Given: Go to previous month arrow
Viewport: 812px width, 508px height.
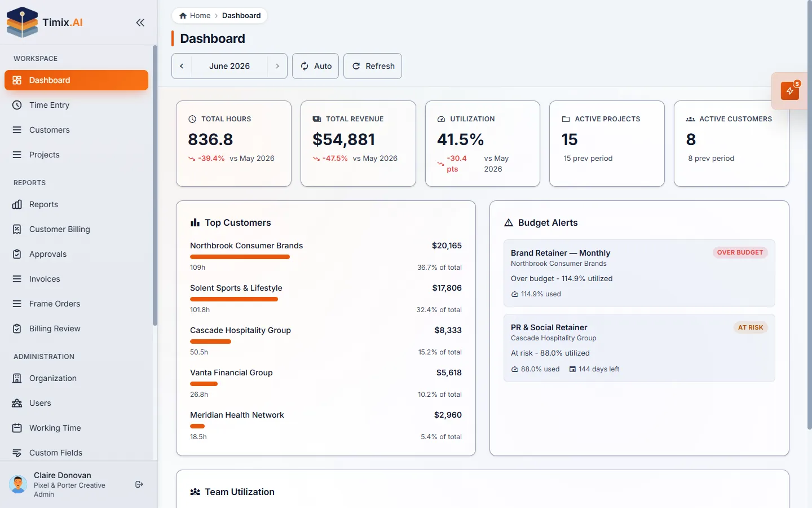Looking at the screenshot, I should (x=182, y=66).
